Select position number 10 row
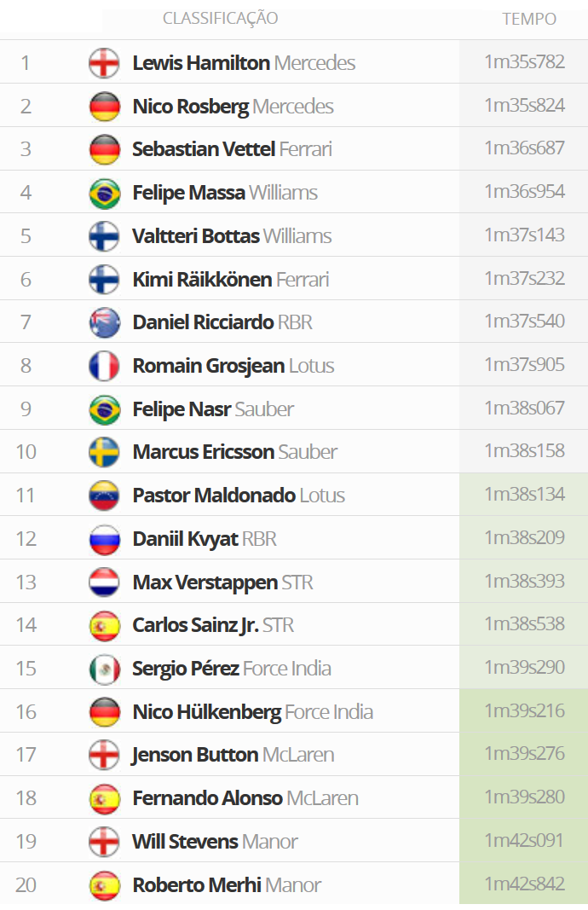588x910 pixels. pyautogui.click(x=294, y=451)
